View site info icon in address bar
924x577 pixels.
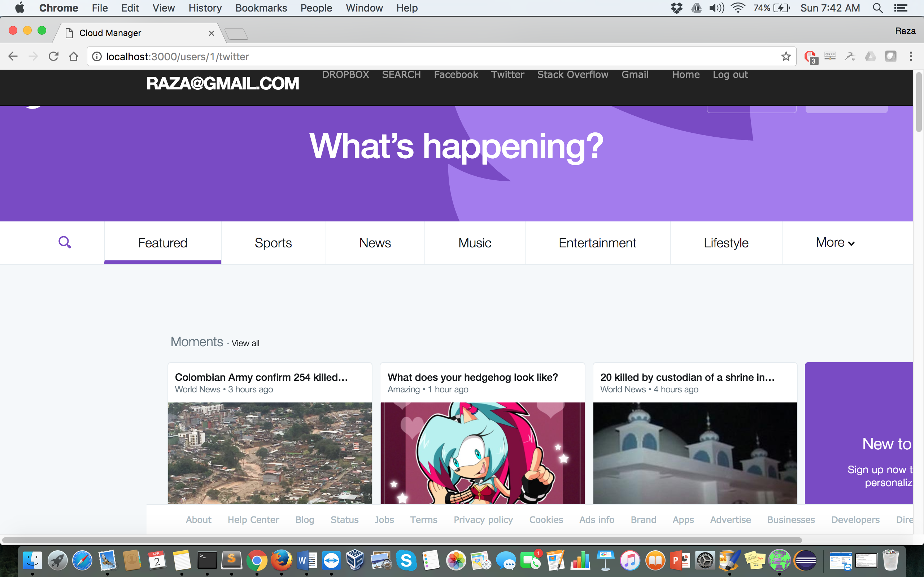click(97, 57)
